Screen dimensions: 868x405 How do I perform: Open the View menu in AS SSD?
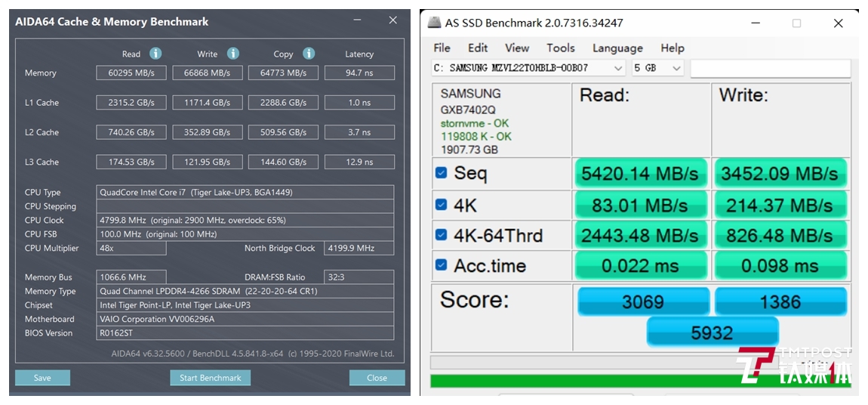[517, 48]
